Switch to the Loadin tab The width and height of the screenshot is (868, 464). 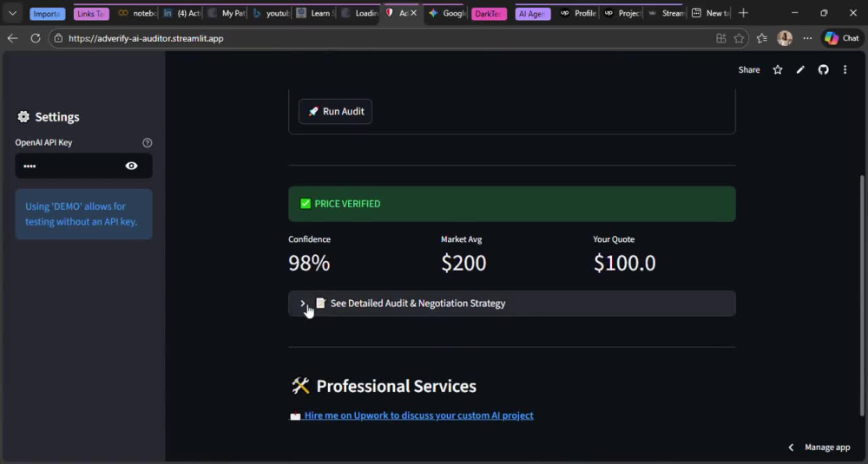click(x=359, y=13)
